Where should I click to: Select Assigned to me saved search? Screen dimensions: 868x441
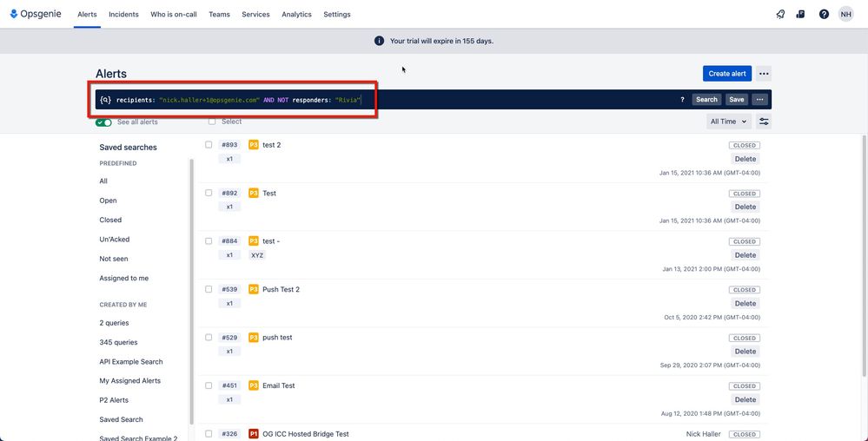click(124, 279)
